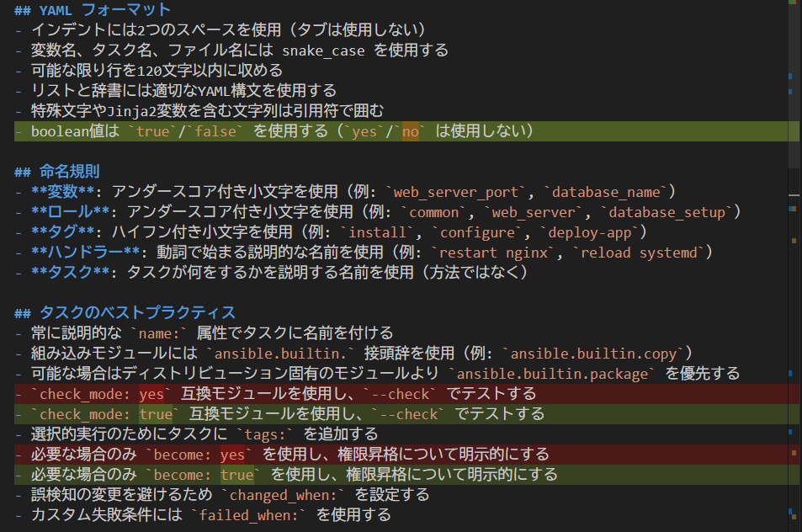802x532 pixels.
Task: Click 'ansible.builtin.package' inline code
Action: coord(555,374)
